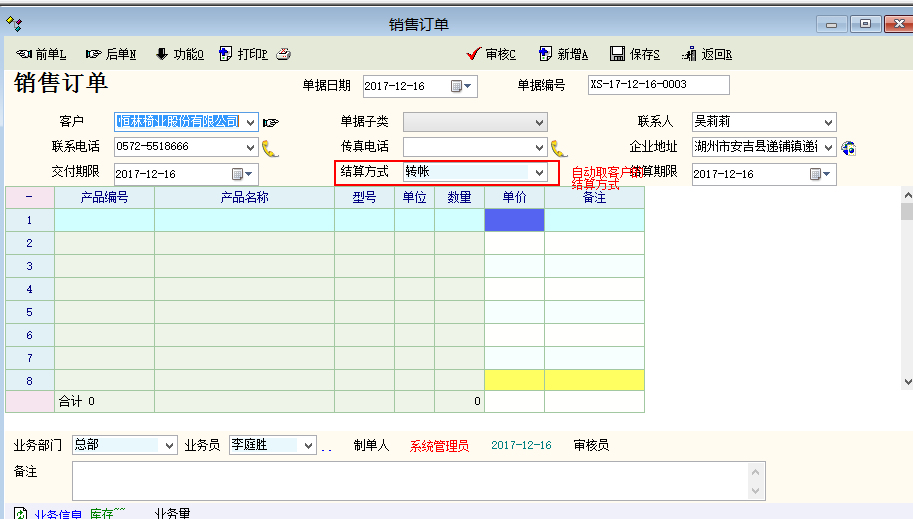The width and height of the screenshot is (913, 519).
Task: Save the order using 保存
Action: (x=635, y=54)
